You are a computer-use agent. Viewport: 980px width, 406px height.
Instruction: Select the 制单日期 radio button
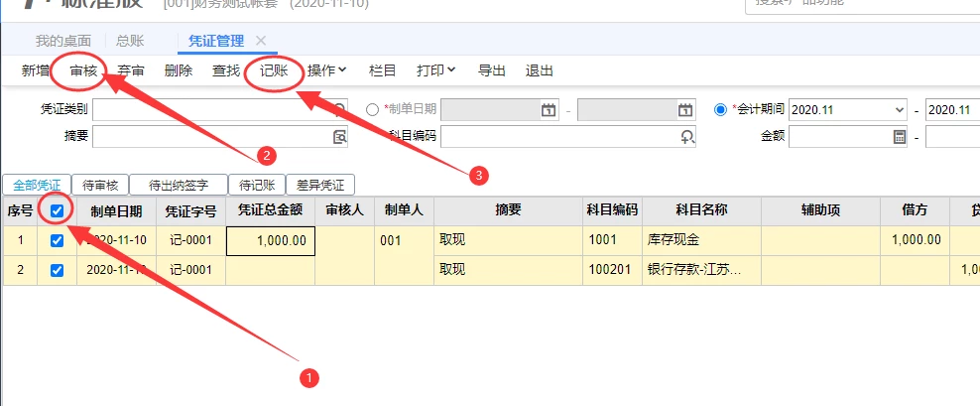point(373,110)
